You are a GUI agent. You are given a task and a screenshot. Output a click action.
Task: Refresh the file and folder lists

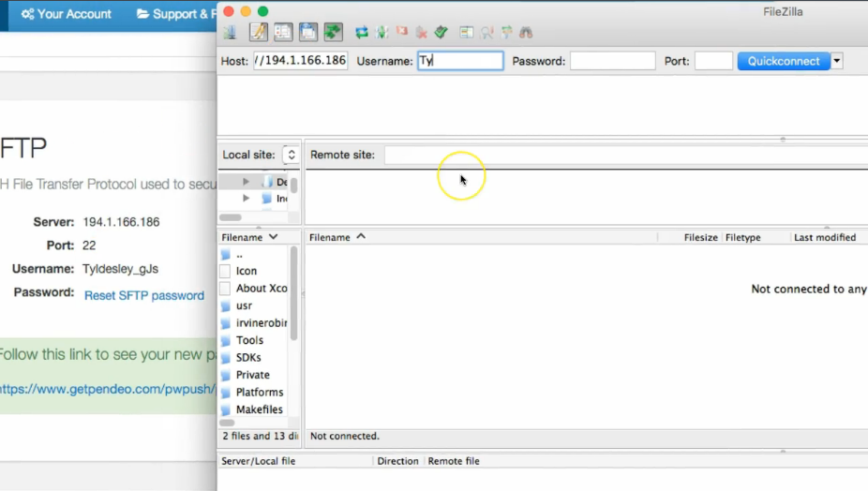(x=362, y=33)
